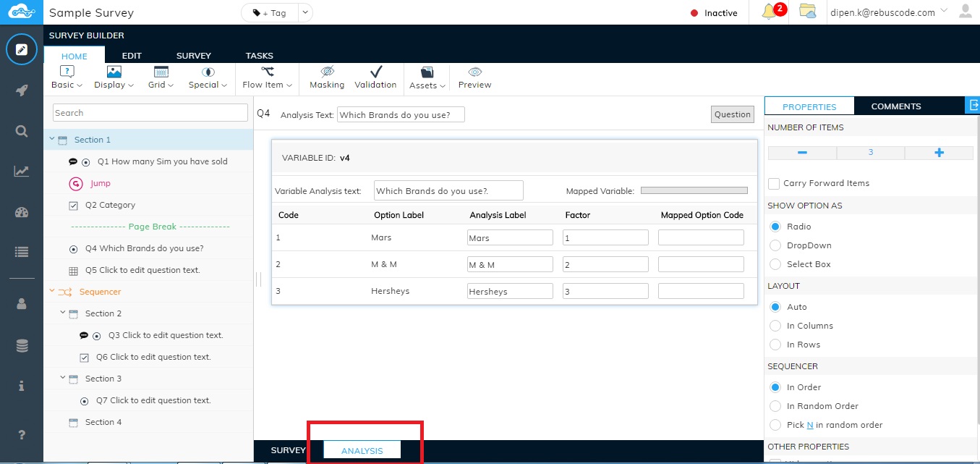Click the Validation checkmark tool
980x464 pixels.
375,77
